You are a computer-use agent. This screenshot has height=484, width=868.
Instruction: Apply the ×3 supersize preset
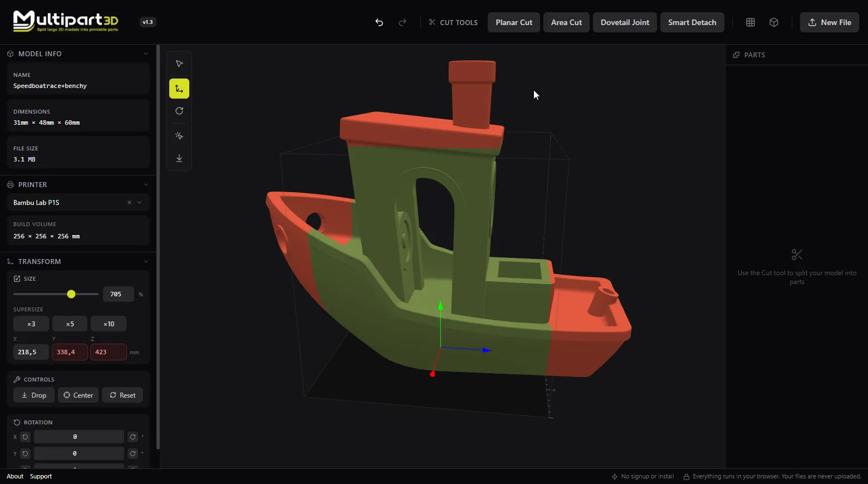click(x=31, y=324)
